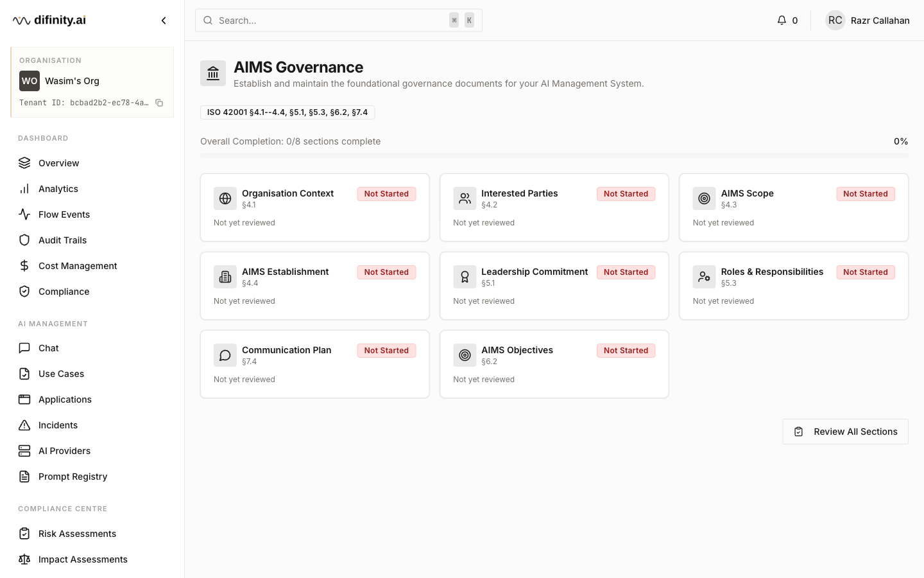The width and height of the screenshot is (924, 578).
Task: Click the notifications bell icon
Action: coord(782,21)
